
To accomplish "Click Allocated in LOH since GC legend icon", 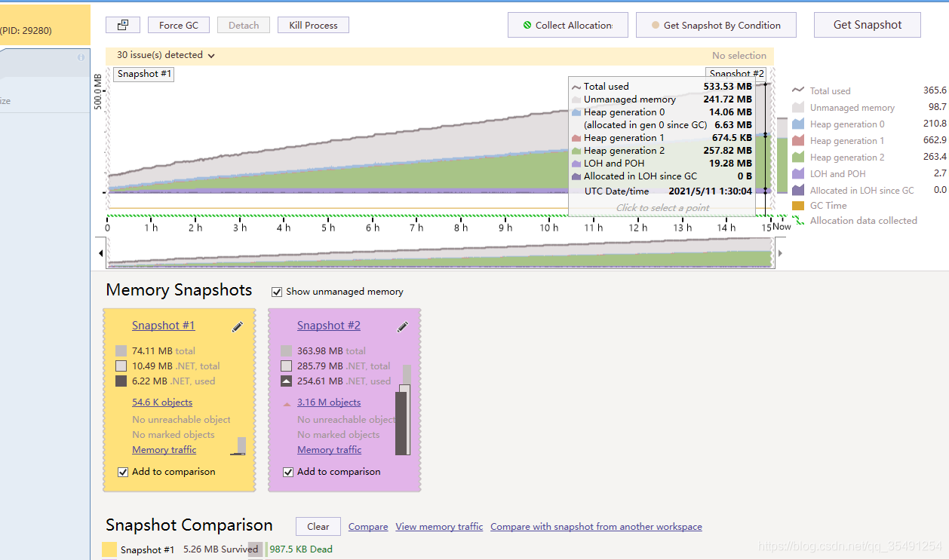I will (x=798, y=190).
